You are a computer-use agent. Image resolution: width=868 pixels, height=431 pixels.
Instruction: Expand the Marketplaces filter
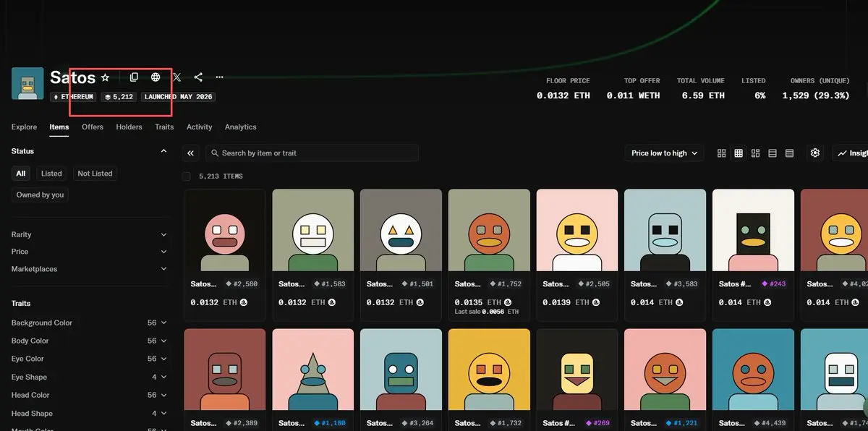point(90,269)
